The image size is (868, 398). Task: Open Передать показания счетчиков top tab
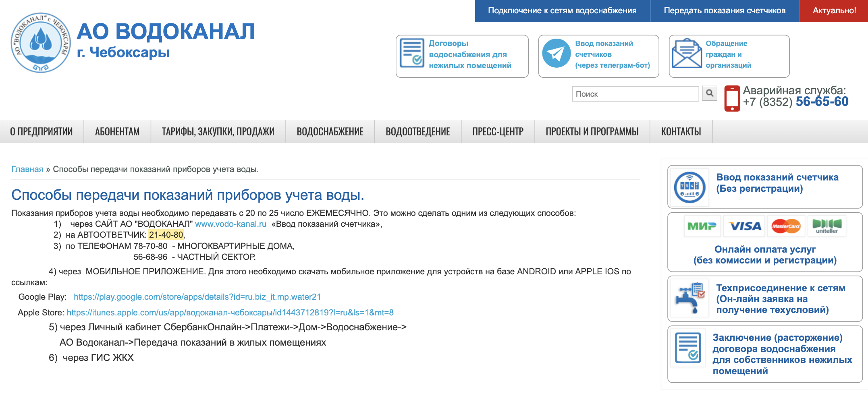725,11
